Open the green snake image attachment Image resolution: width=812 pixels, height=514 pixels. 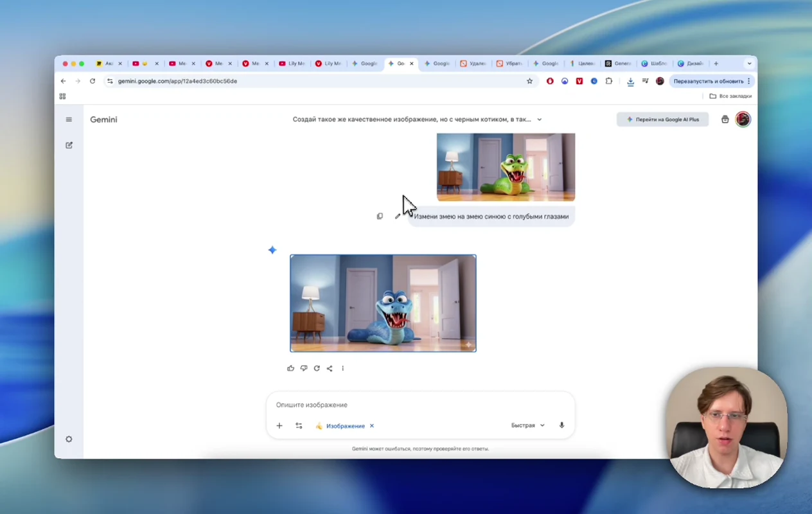pyautogui.click(x=506, y=167)
